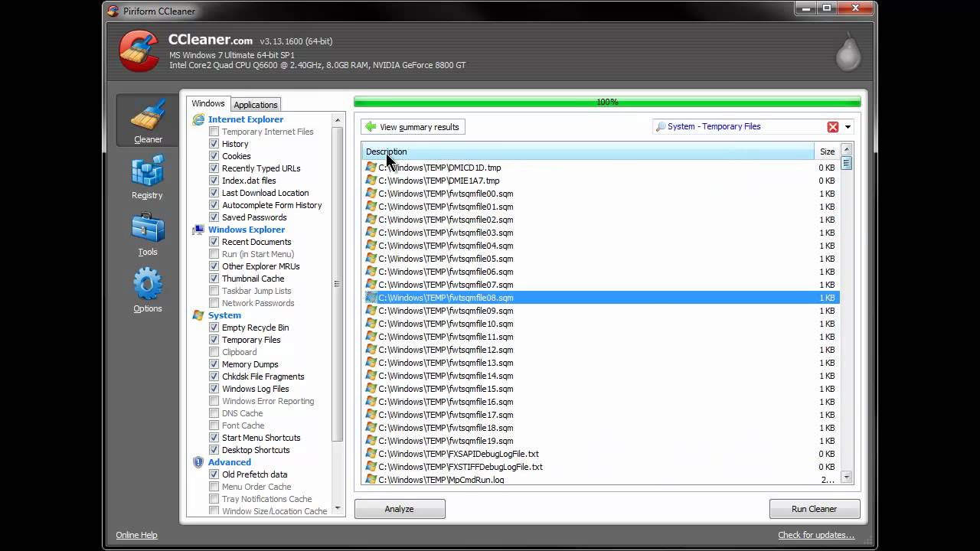The height and width of the screenshot is (551, 980).
Task: Click icon of DMIE1A7.tmp row
Action: pyautogui.click(x=371, y=181)
